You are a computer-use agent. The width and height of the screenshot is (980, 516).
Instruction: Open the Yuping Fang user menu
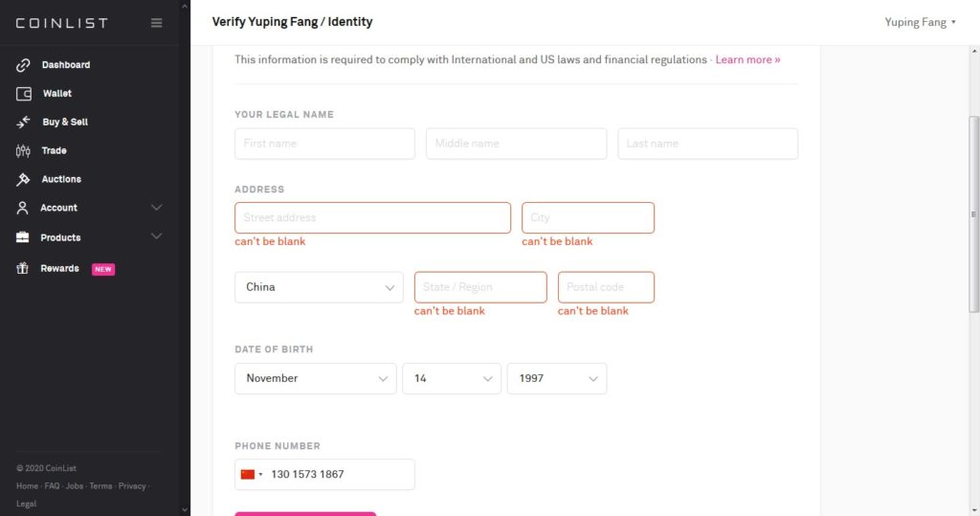pos(920,23)
